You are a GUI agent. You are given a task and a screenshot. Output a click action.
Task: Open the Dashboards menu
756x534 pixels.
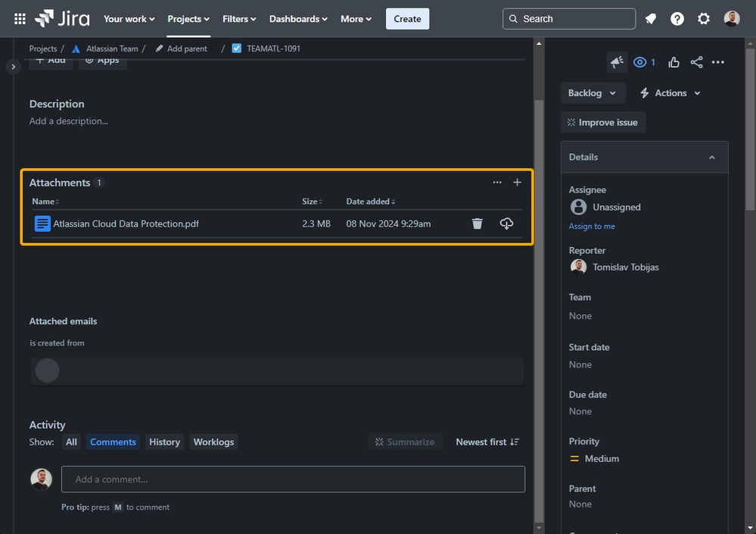pyautogui.click(x=298, y=19)
